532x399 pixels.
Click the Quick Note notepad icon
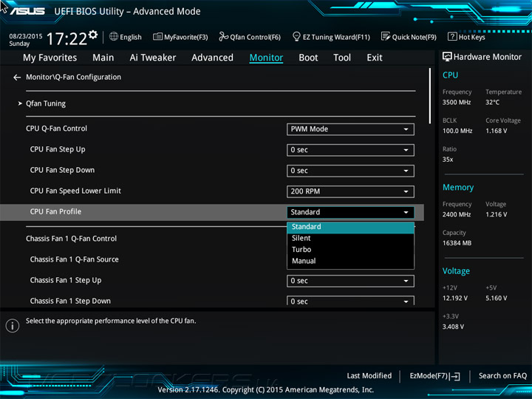[386, 36]
